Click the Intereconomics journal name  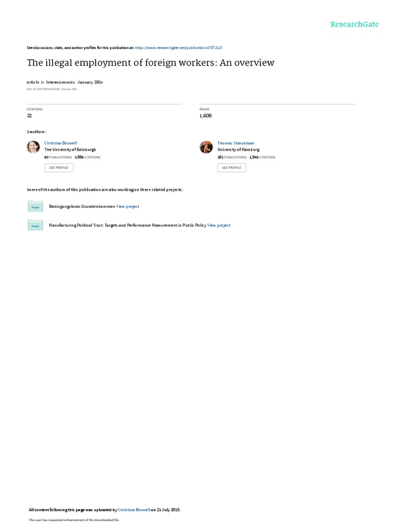click(60, 82)
